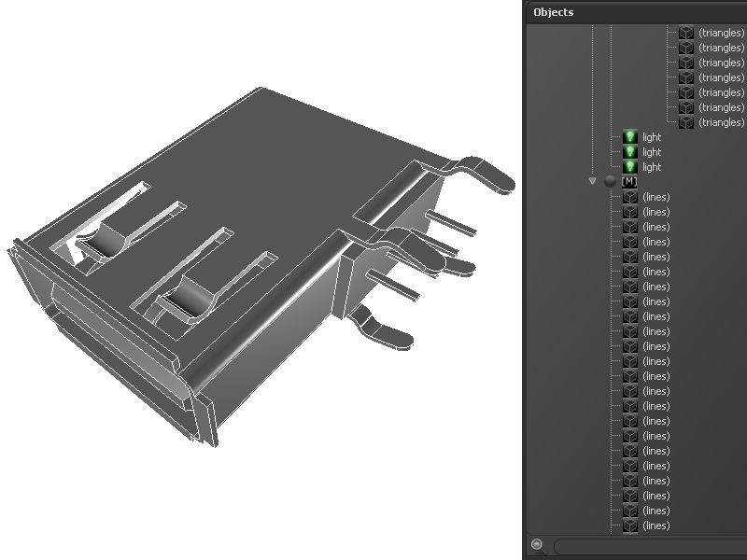
Task: Click the first (lines) cube icon under [M]
Action: [630, 197]
